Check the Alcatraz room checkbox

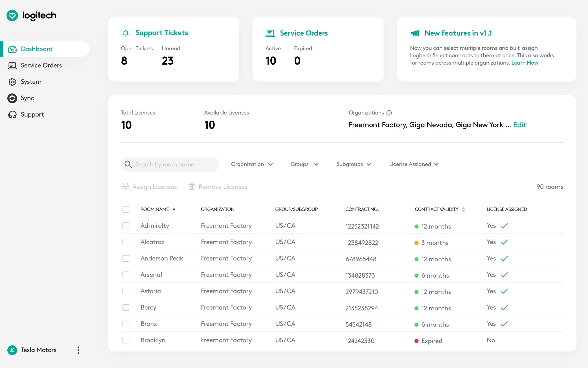point(126,242)
